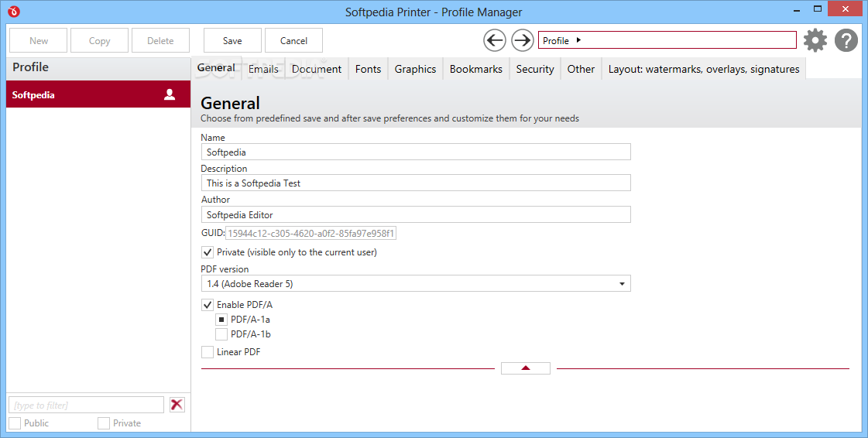Click the type to filter box
Image resolution: width=868 pixels, height=438 pixels.
pos(87,405)
